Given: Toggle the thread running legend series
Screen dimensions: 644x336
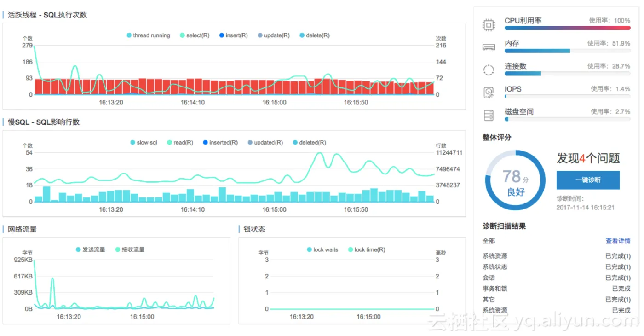Looking at the screenshot, I should click(148, 35).
